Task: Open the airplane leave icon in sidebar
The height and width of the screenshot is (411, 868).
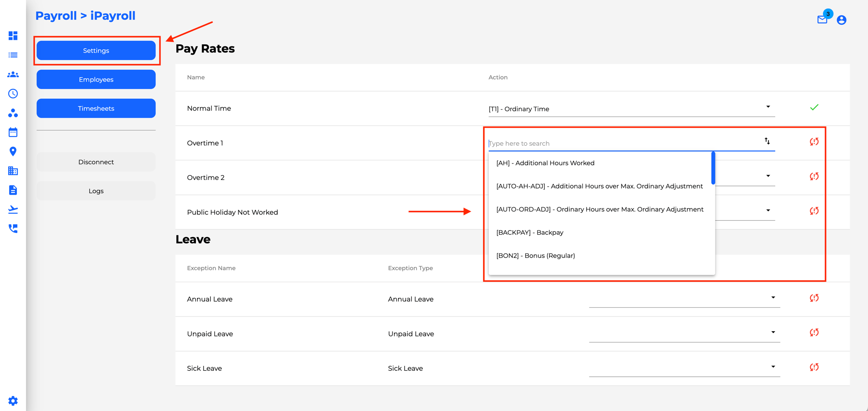Action: (x=13, y=209)
